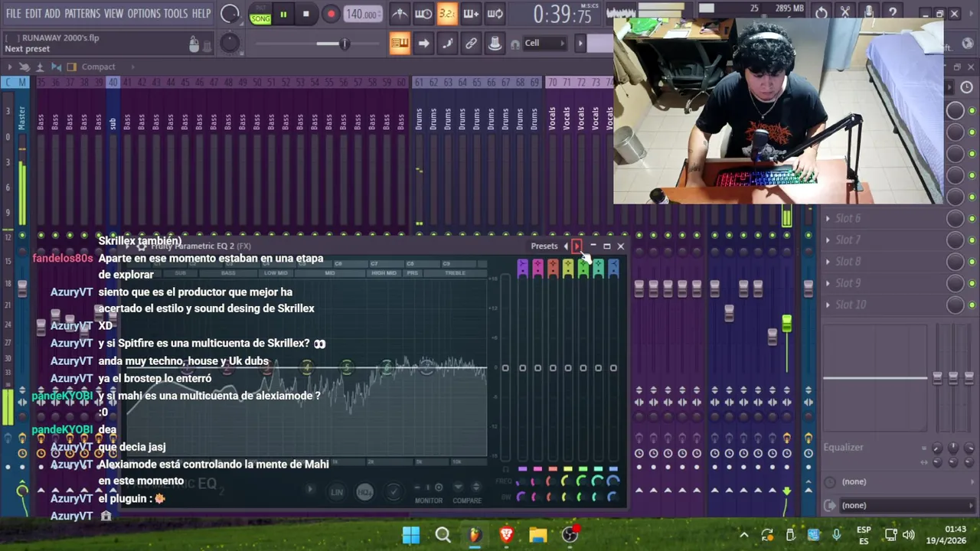This screenshot has height=551, width=980.
Task: Toggle the 3.2.1 countdown before recording
Action: 447,14
